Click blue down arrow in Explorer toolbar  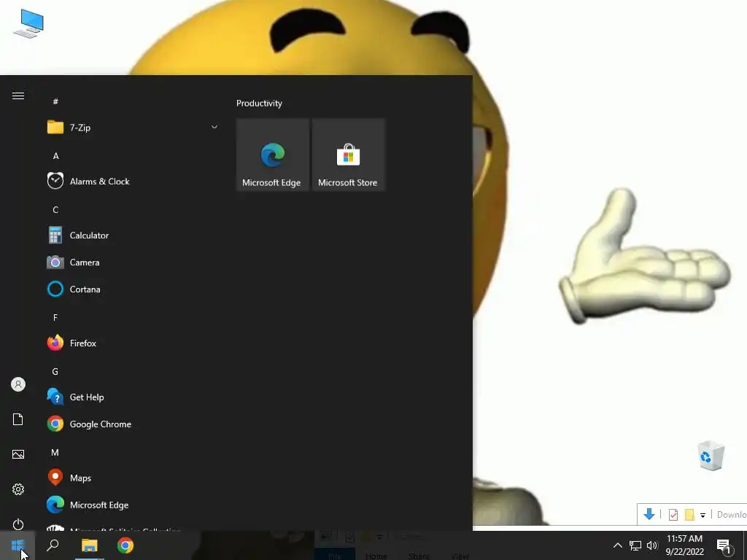pos(649,514)
